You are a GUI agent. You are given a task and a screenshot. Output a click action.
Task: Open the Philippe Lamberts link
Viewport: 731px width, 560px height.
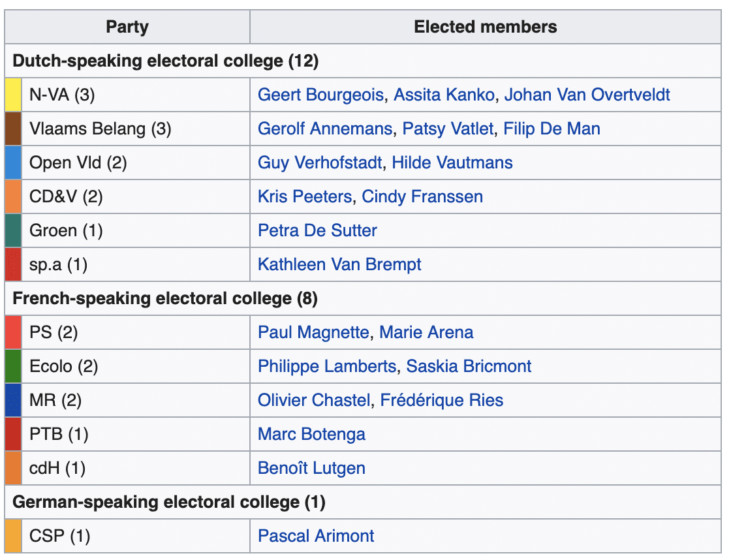(x=327, y=367)
